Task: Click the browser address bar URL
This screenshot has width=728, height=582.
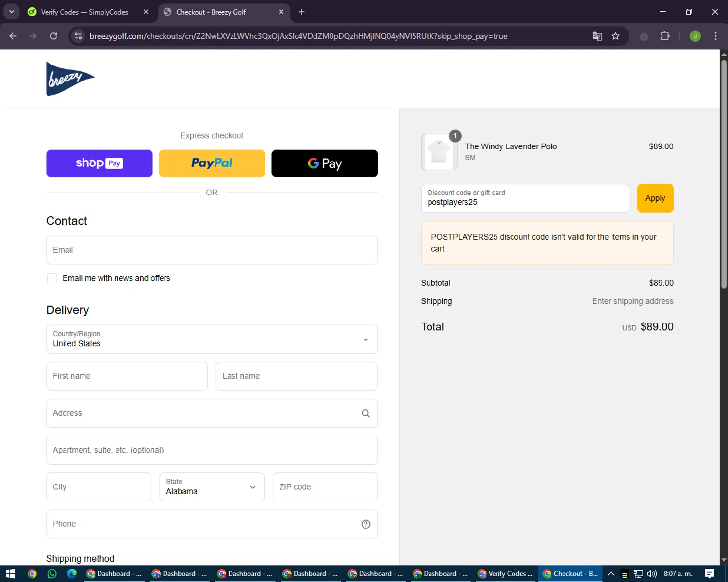Action: coord(298,36)
